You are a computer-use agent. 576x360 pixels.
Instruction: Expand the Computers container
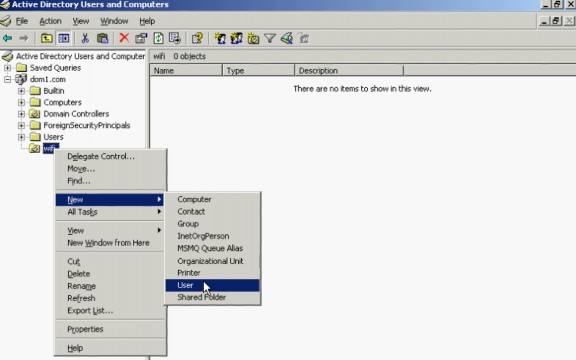click(x=21, y=102)
